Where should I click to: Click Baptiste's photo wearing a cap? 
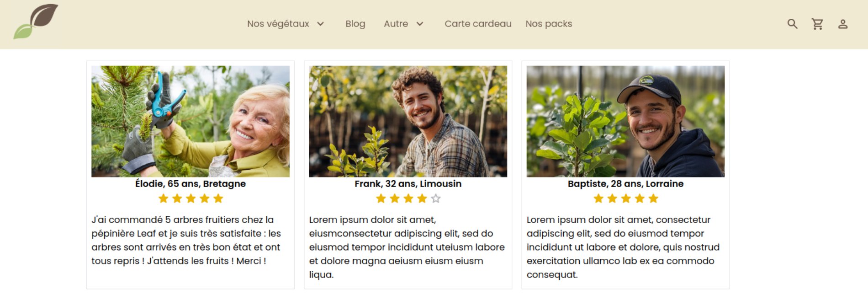tap(625, 121)
